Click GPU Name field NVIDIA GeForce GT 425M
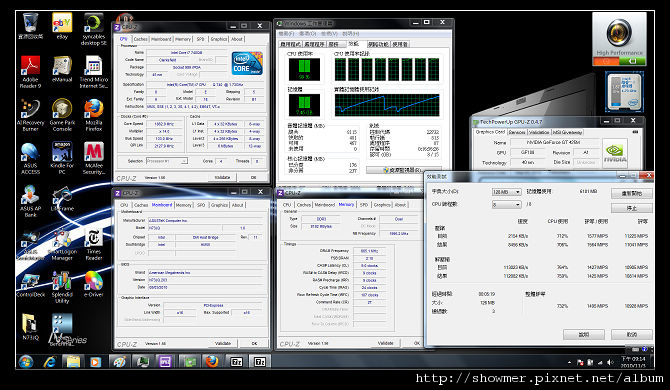The image size is (670, 390). click(x=553, y=142)
